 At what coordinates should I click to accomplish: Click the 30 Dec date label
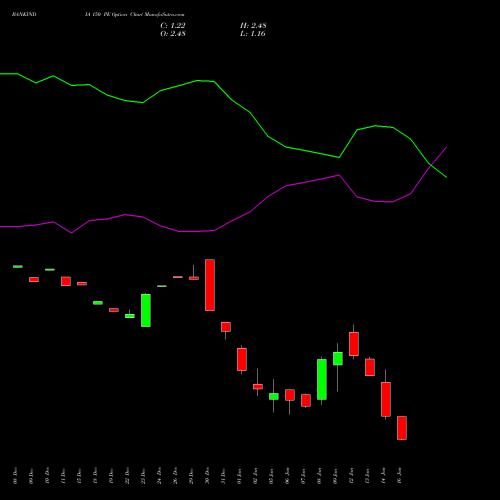tap(207, 476)
